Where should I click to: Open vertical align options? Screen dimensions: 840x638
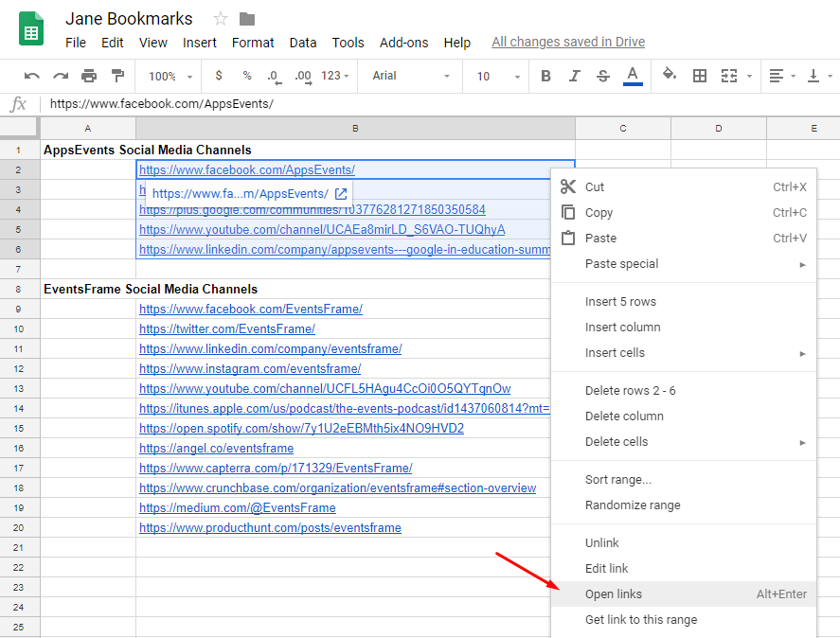(x=819, y=76)
